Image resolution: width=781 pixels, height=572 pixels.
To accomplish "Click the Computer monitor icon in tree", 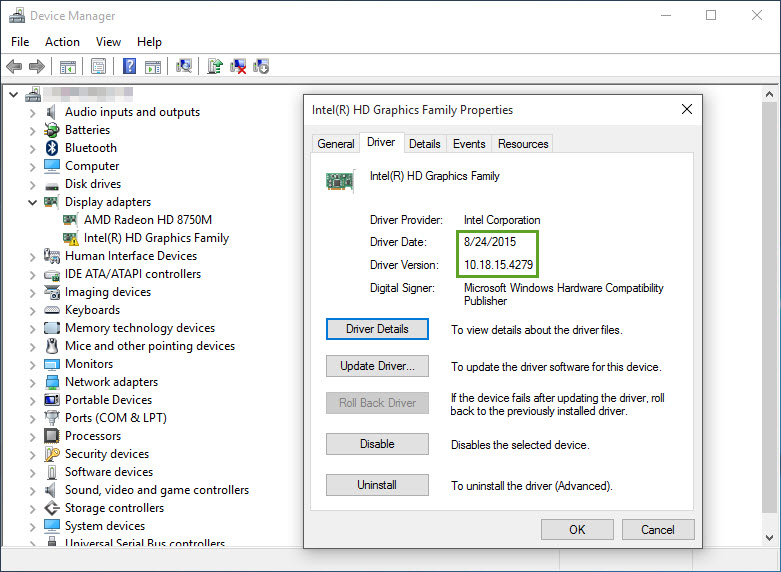I will click(x=52, y=166).
